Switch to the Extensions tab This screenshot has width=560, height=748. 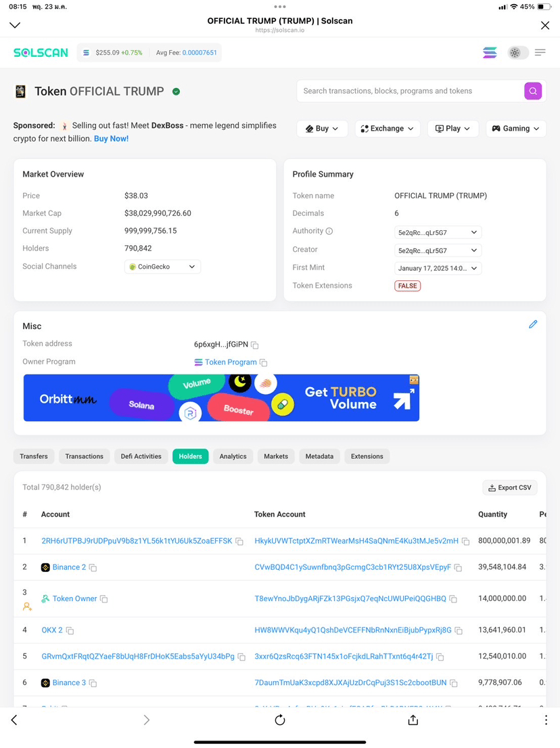367,456
